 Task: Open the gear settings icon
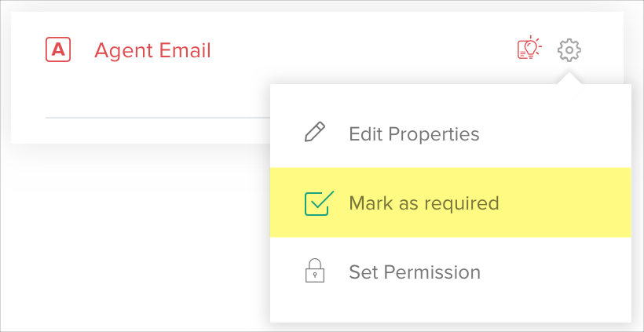pos(569,50)
